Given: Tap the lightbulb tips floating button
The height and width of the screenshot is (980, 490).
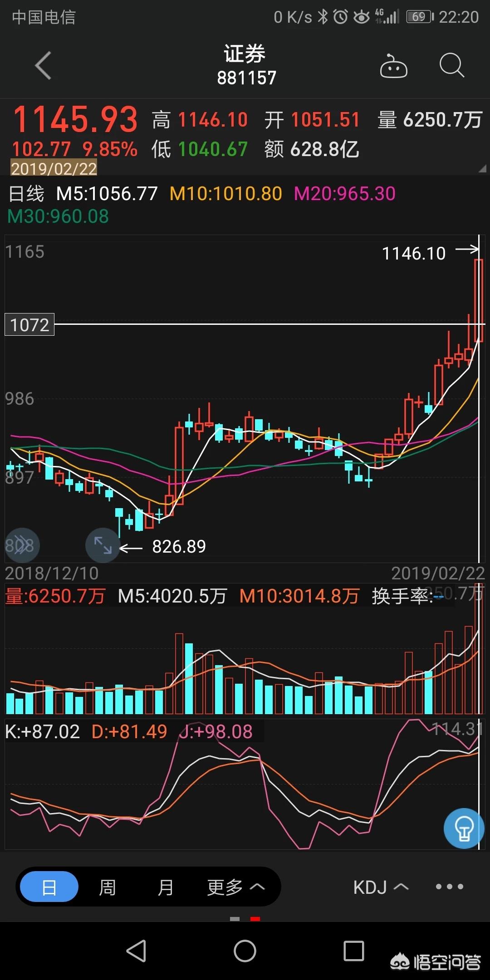Looking at the screenshot, I should [463, 828].
